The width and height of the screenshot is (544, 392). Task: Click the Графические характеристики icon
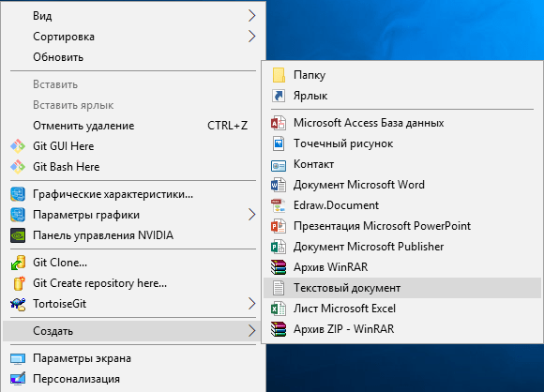tap(18, 194)
